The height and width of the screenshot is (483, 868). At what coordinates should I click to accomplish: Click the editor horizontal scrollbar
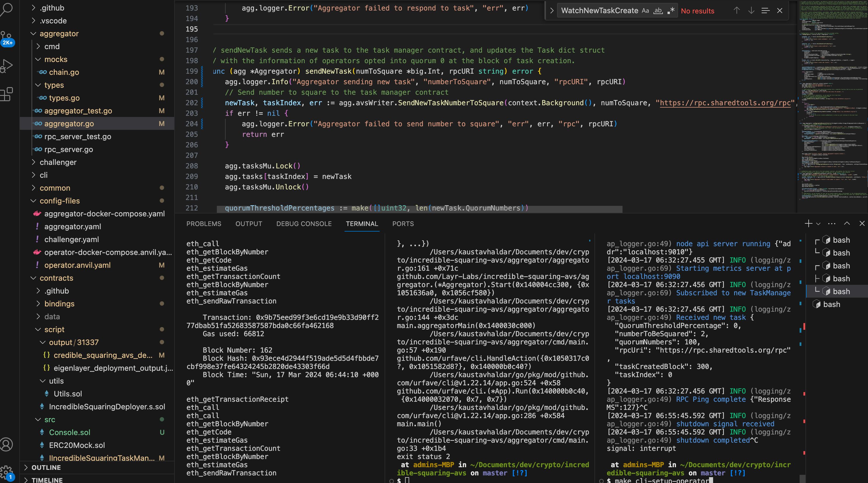point(419,209)
